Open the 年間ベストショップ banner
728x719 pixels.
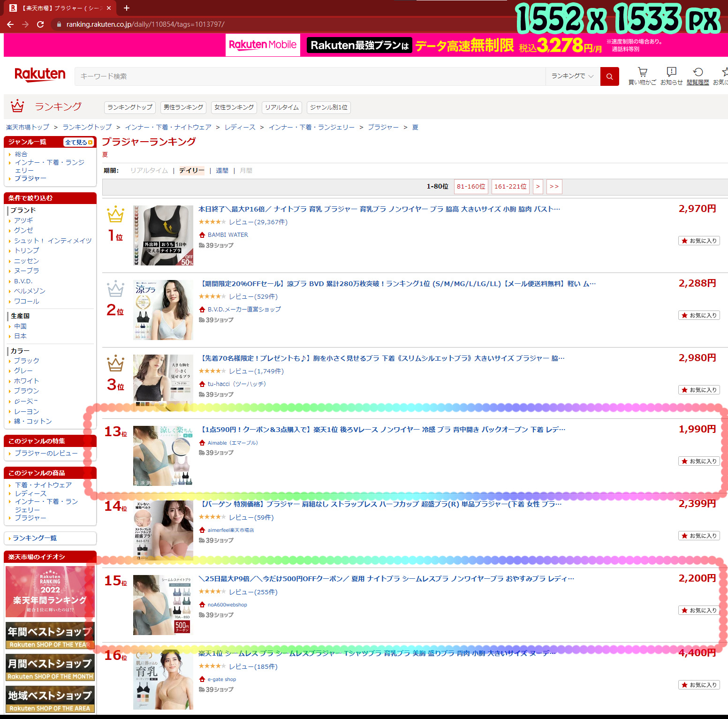tap(50, 636)
